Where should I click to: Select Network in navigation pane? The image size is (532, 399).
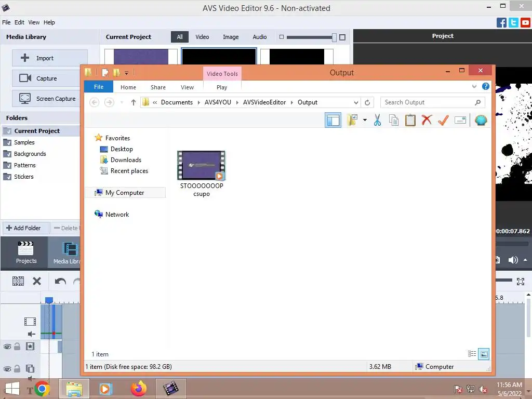[x=117, y=215]
